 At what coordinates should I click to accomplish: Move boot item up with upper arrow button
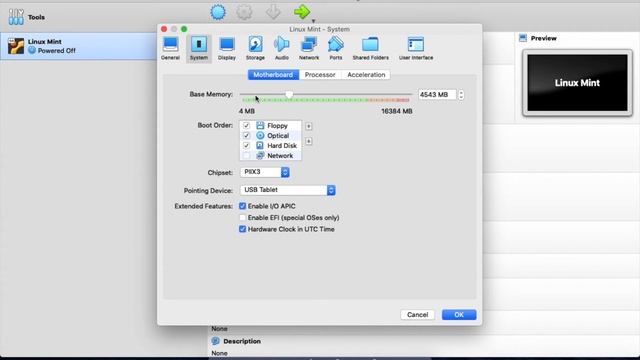click(x=309, y=127)
